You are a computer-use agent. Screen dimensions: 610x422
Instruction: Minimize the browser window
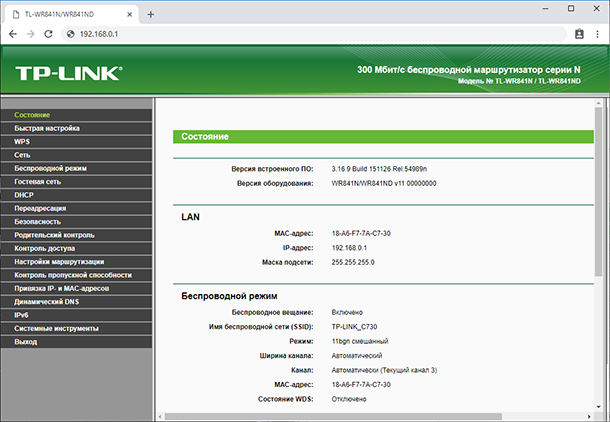click(x=545, y=9)
